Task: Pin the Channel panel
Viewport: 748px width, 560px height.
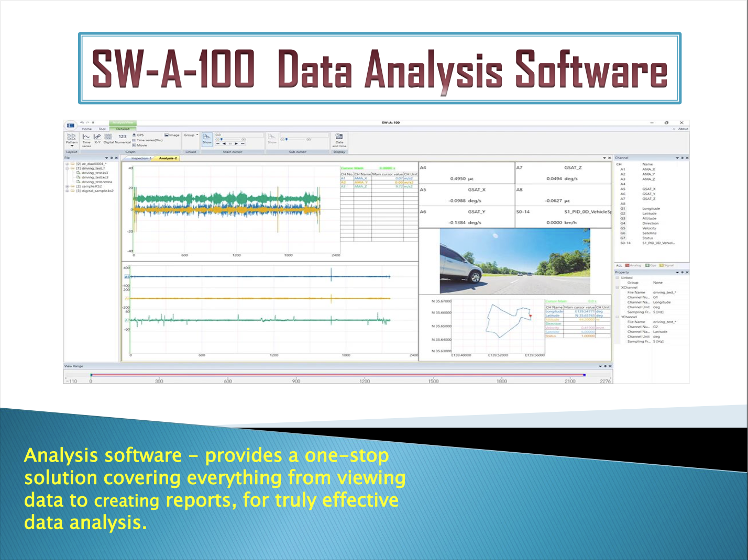Action: (x=682, y=158)
